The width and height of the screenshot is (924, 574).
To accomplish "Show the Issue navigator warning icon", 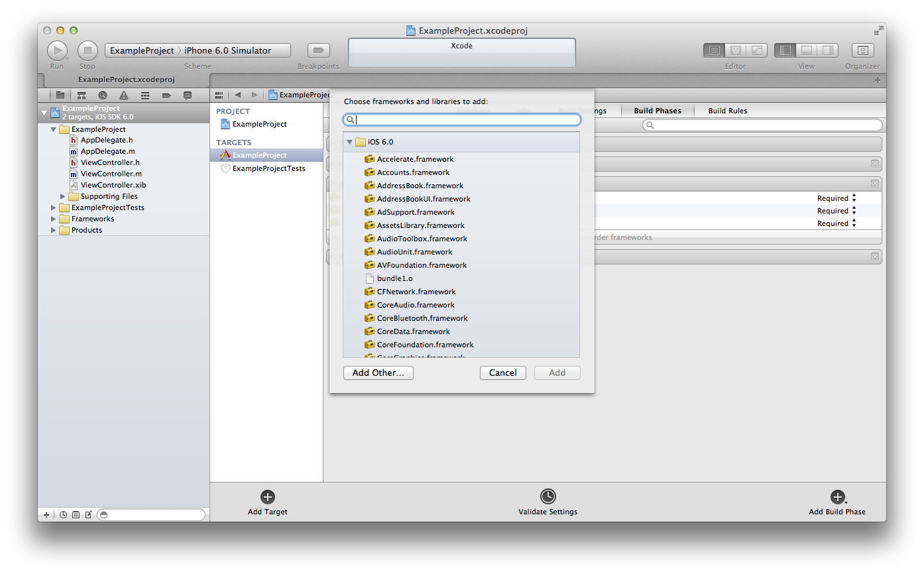I will click(x=124, y=95).
